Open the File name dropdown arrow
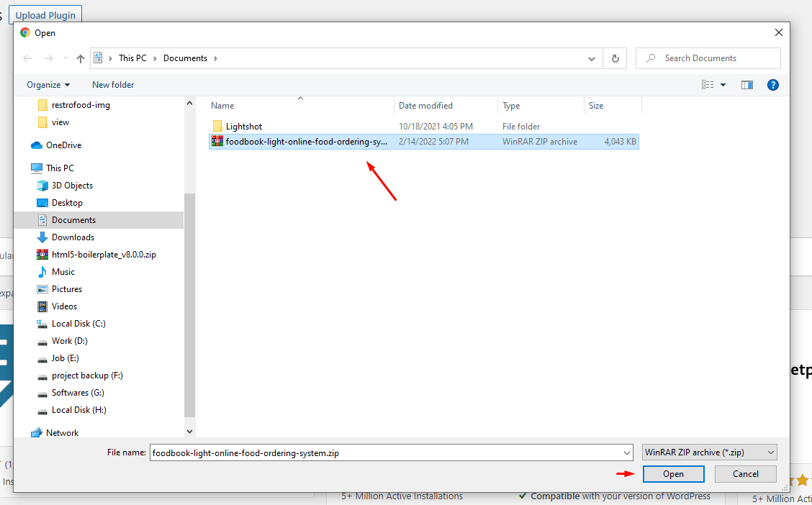 tap(626, 453)
